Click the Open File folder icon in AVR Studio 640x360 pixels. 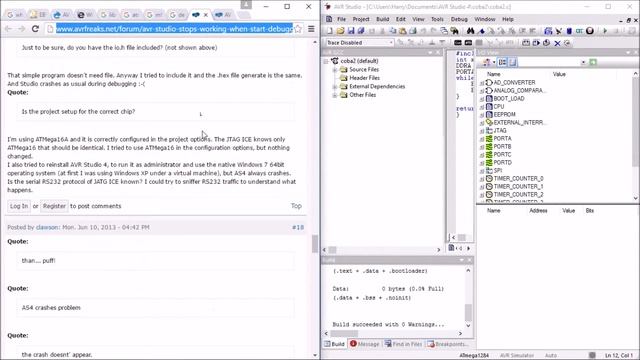pyautogui.click(x=340, y=31)
